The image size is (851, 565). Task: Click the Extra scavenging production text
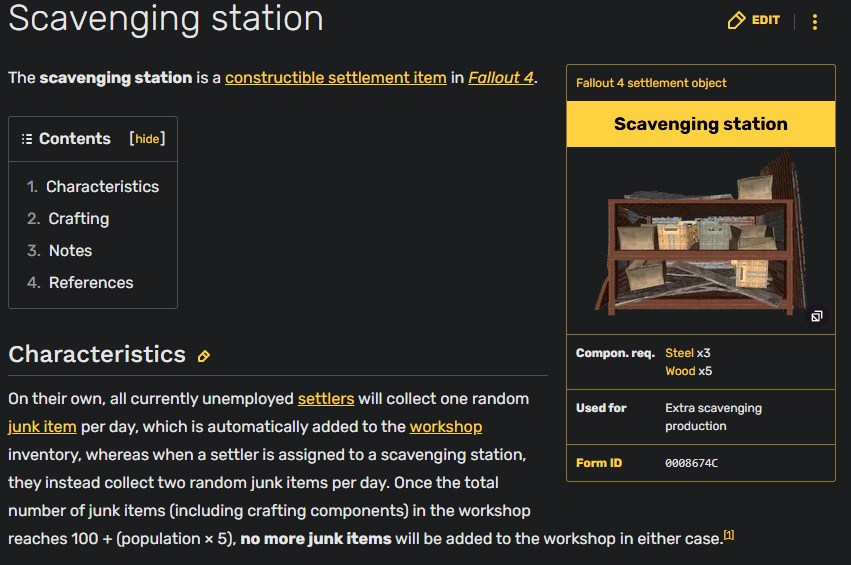714,417
